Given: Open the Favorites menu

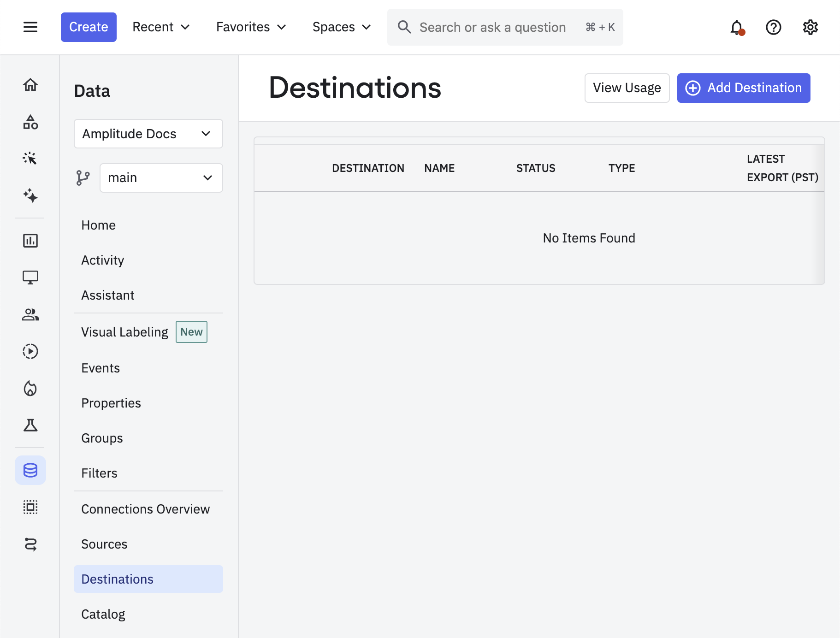Looking at the screenshot, I should click(250, 27).
